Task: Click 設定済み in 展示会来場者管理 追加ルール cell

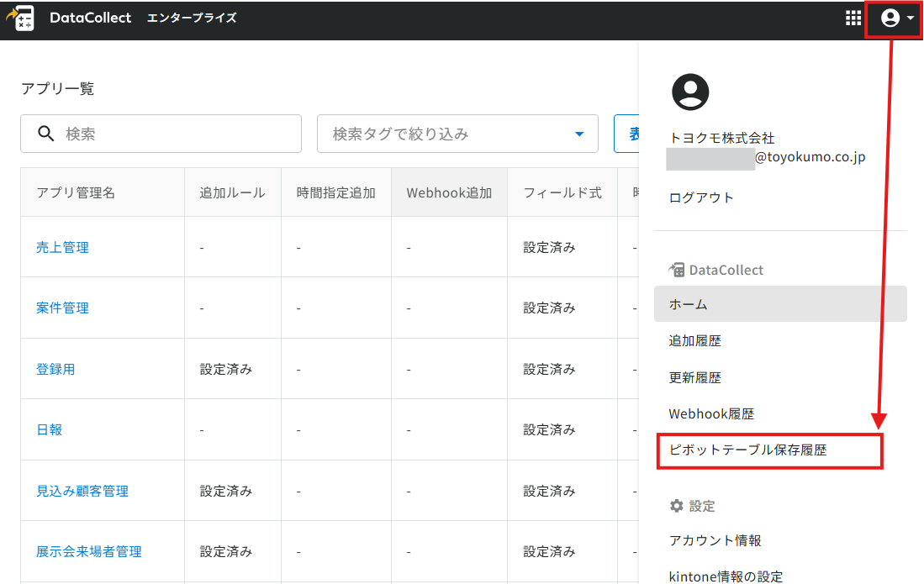Action: pos(225,551)
